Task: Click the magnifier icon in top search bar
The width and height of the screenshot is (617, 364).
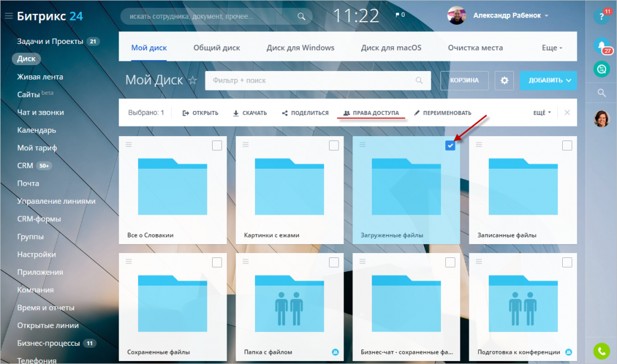Action: [301, 16]
